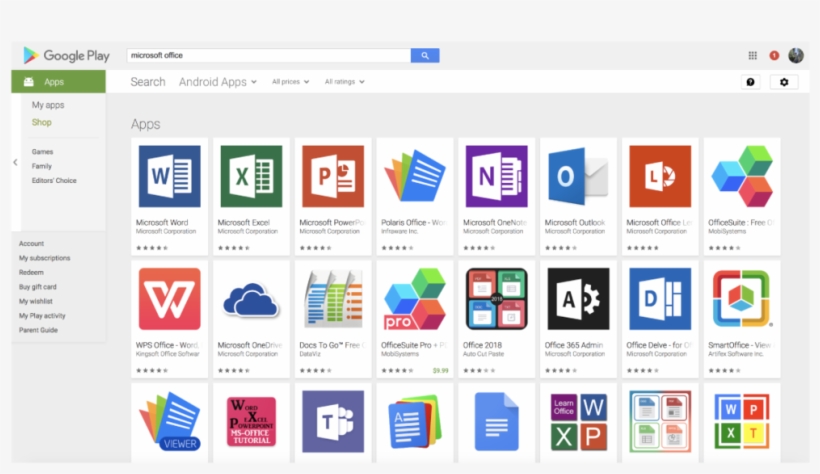820x474 pixels.
Task: Open My Play activity
Action: [42, 315]
